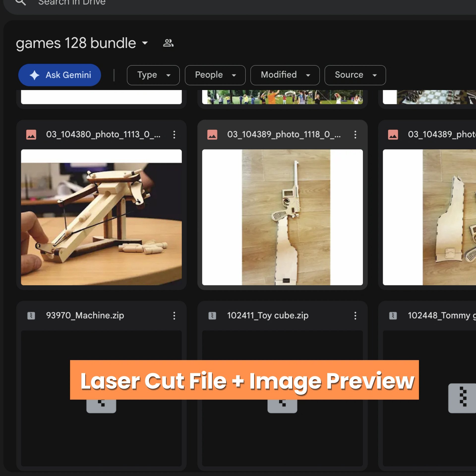Open more actions for 102411_Toy cube.zip
The height and width of the screenshot is (476, 476).
click(355, 316)
